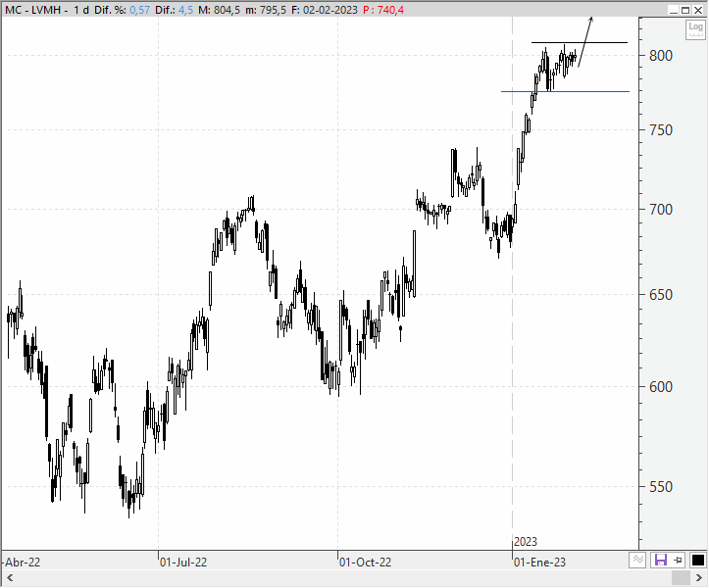The width and height of the screenshot is (709, 588).
Task: Click the 'MC - LVMH' title text
Action: click(33, 10)
